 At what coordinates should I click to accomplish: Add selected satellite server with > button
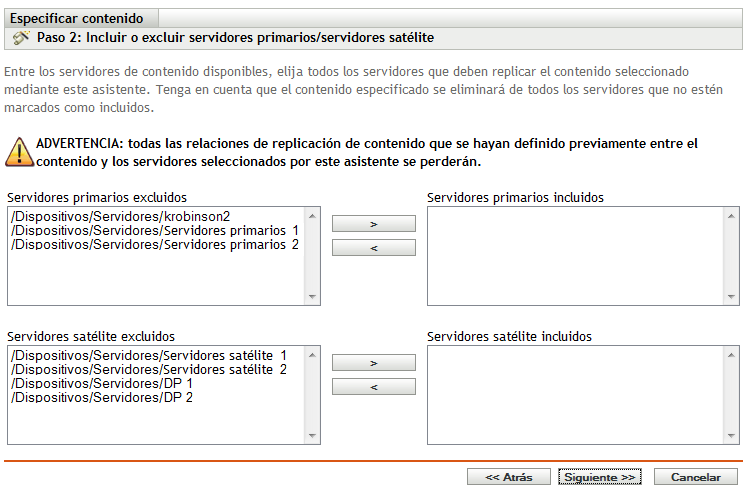[373, 363]
